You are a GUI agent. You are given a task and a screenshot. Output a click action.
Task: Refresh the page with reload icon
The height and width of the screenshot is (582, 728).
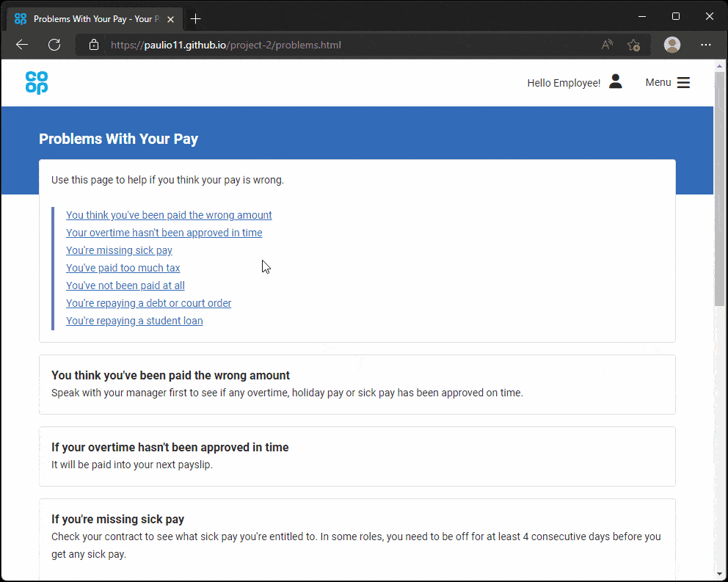[x=54, y=45]
